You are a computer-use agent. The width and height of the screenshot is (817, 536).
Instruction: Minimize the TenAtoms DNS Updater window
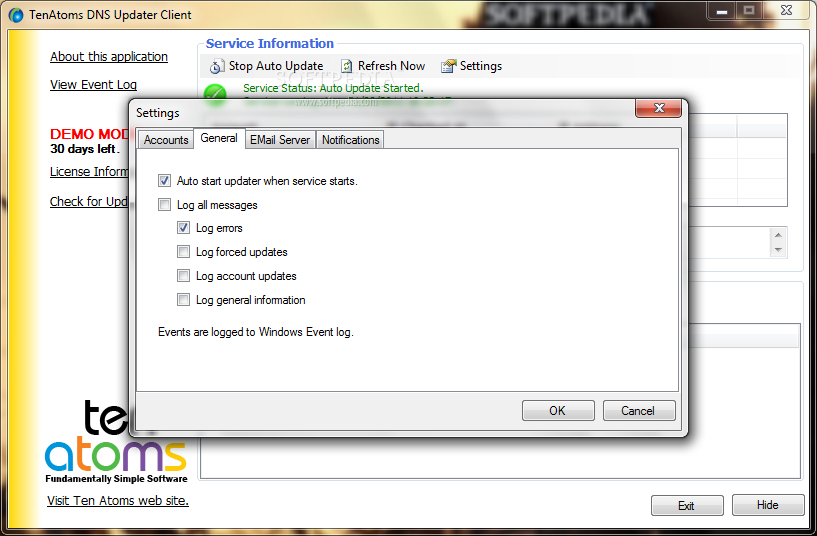[x=722, y=11]
